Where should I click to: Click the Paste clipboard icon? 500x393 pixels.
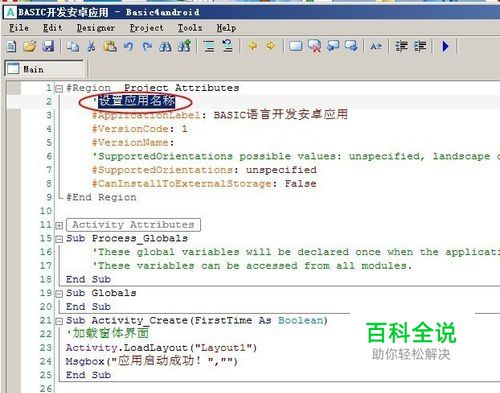pos(110,46)
